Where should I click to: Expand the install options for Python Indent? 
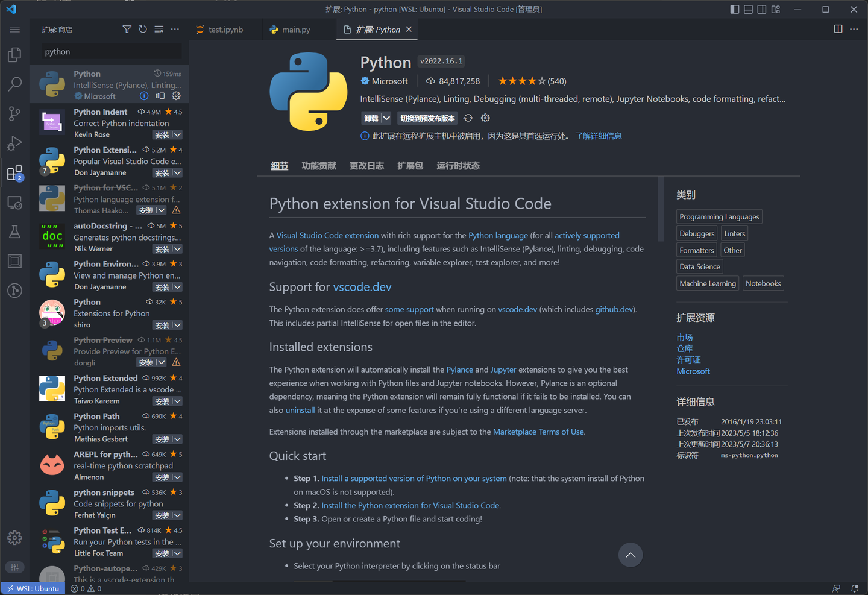(177, 134)
